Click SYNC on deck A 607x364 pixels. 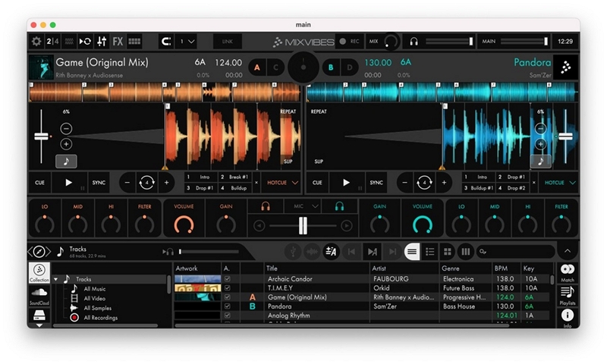(99, 183)
